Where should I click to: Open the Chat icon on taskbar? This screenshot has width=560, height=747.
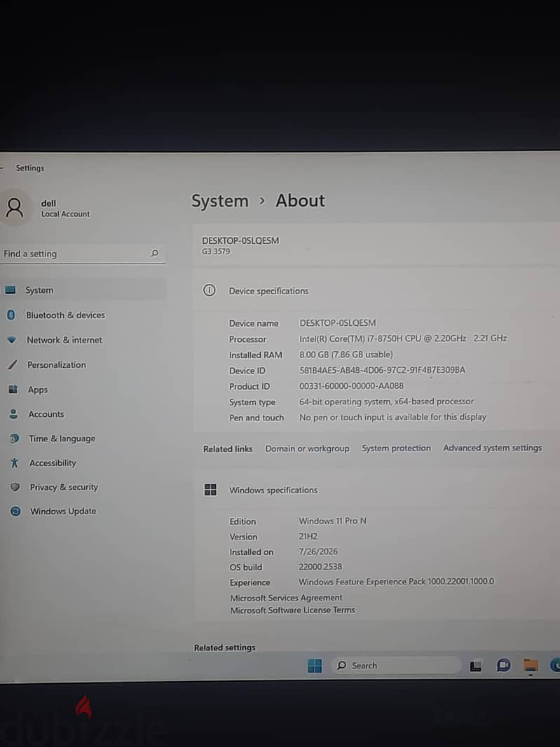coord(503,665)
